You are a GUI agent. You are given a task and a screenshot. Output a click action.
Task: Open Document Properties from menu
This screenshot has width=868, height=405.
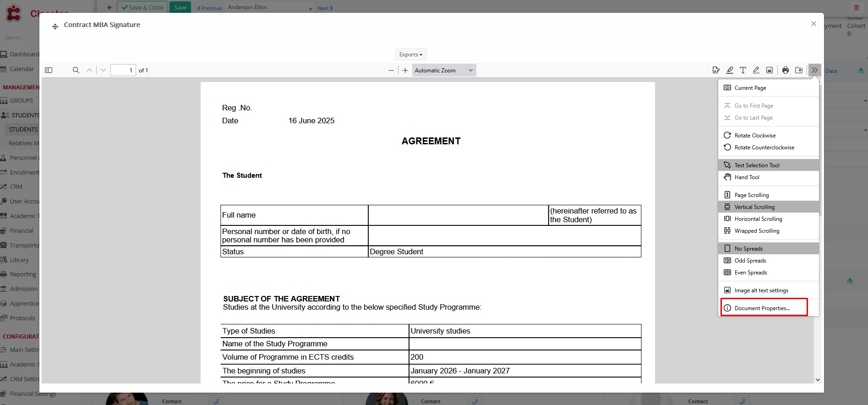tap(762, 308)
